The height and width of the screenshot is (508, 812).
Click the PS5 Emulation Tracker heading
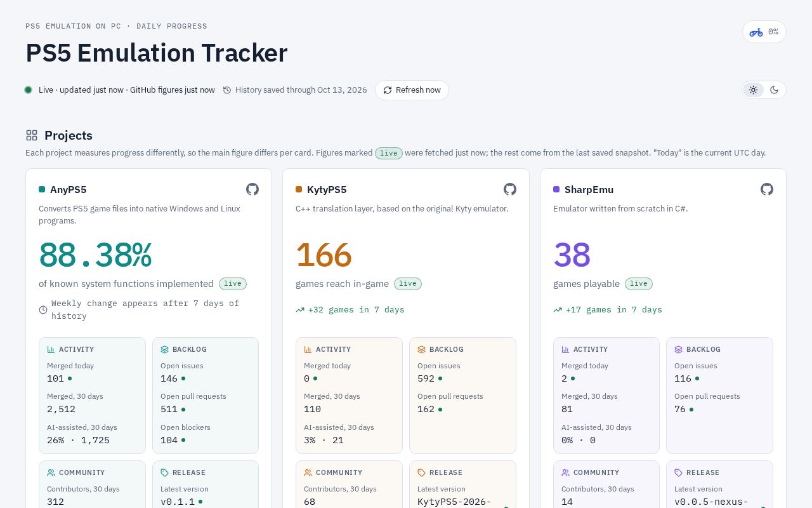(156, 53)
